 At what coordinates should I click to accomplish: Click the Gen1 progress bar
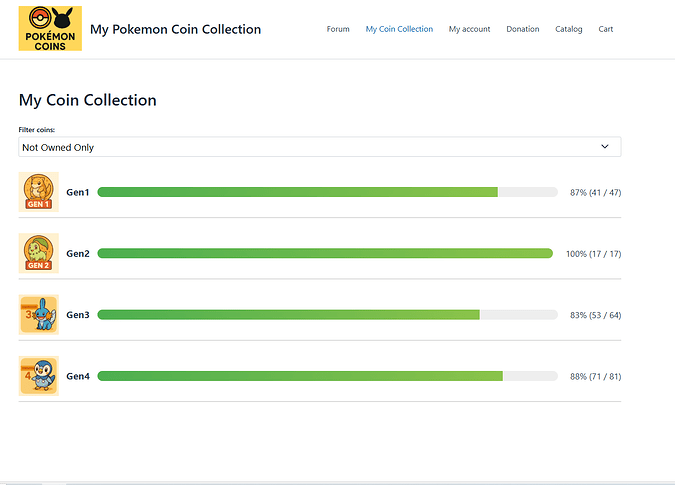click(x=328, y=192)
